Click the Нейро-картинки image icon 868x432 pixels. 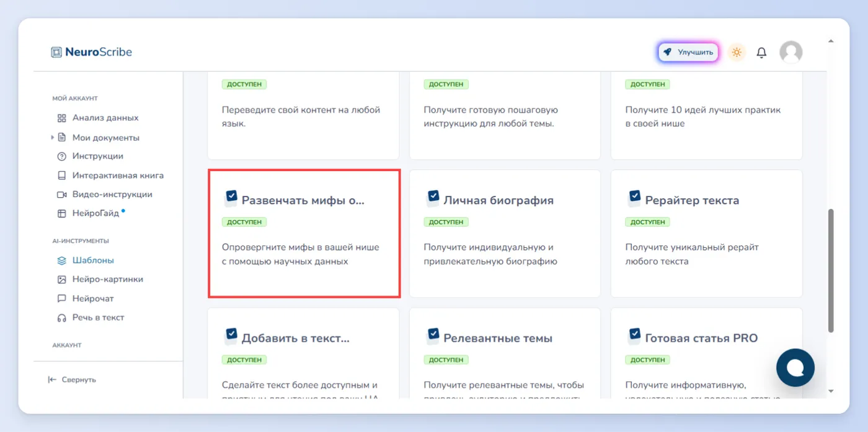61,279
